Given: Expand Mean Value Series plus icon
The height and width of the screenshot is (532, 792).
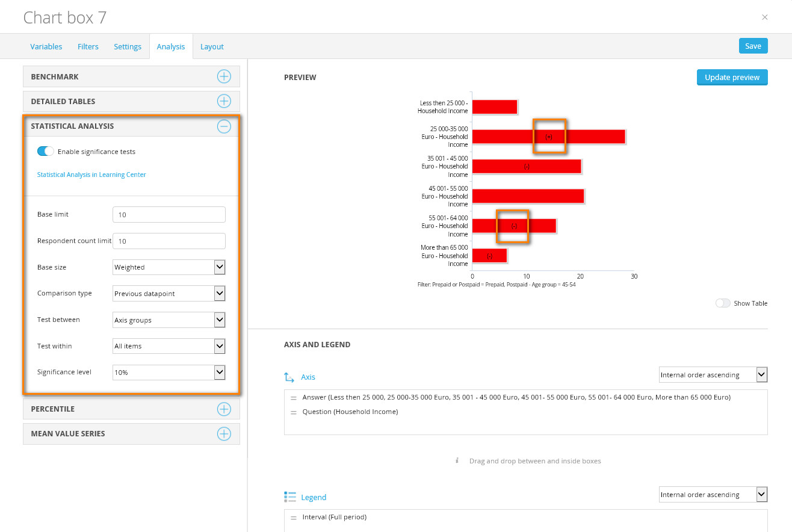Looking at the screenshot, I should point(224,434).
